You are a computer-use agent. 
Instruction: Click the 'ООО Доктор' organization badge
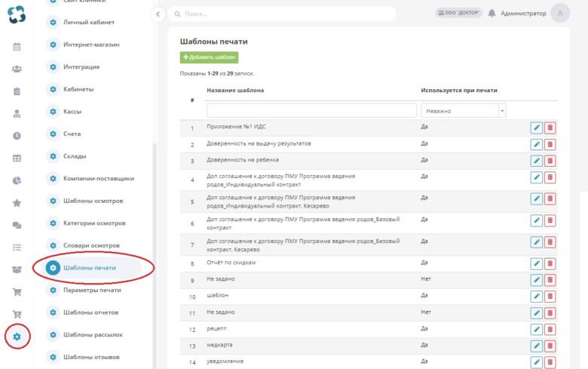[x=458, y=13]
